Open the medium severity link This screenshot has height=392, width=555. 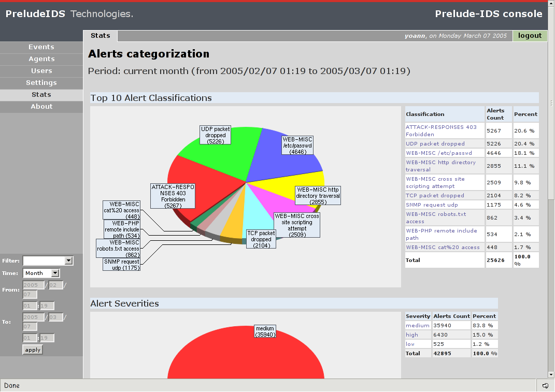(x=417, y=326)
